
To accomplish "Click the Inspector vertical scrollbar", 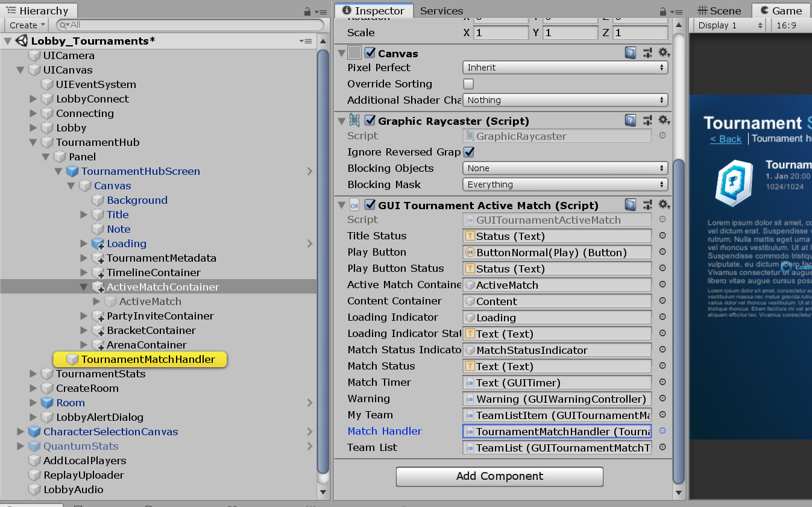I will 679,320.
